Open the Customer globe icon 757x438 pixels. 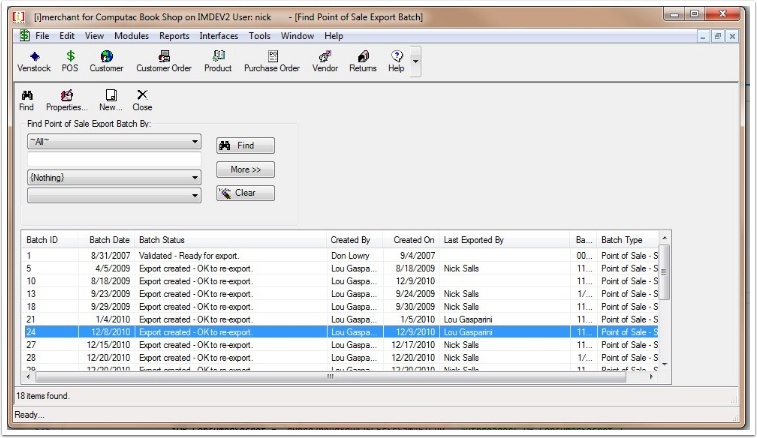click(x=106, y=61)
